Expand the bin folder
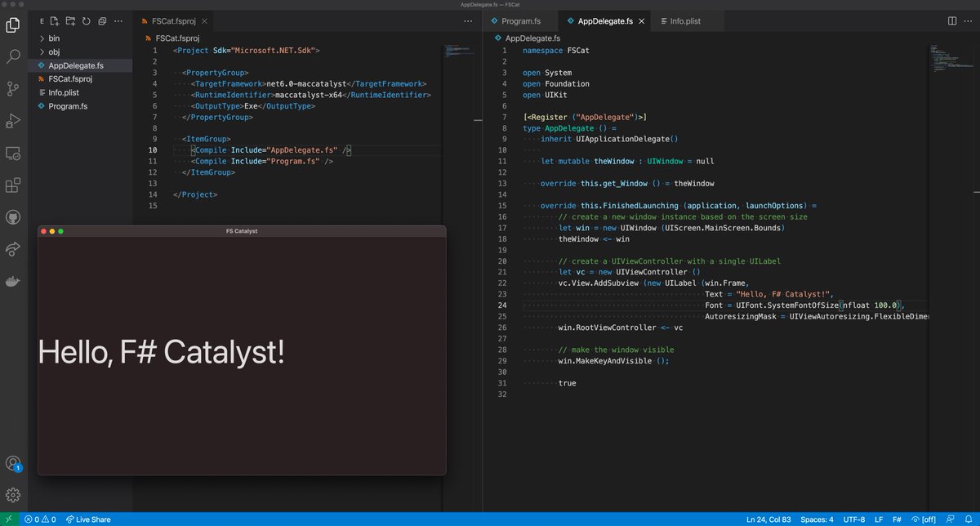The image size is (980, 526). (x=80, y=38)
